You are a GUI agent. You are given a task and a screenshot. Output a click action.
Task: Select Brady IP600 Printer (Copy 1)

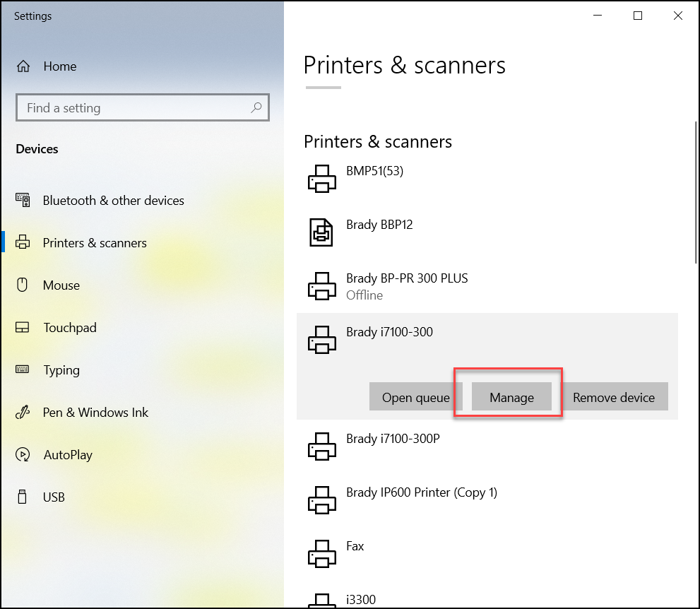coord(421,492)
